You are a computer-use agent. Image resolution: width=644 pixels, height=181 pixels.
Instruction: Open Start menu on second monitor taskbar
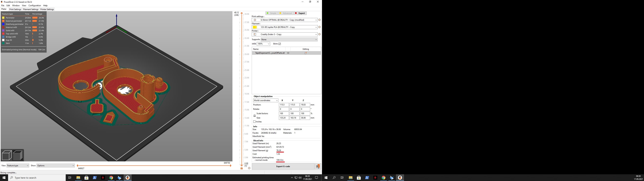pyautogui.click(x=326, y=178)
